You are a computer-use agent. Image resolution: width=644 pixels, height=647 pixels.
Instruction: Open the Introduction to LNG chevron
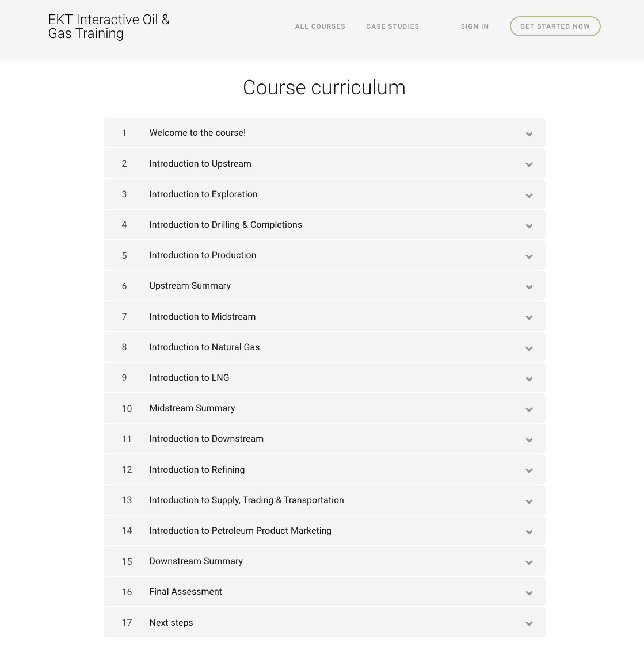pos(529,379)
